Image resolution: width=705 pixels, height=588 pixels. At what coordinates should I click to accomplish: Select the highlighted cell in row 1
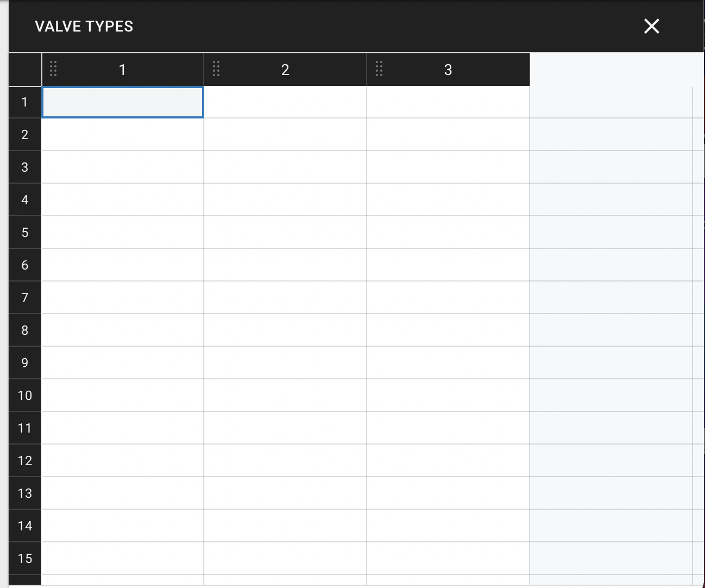(x=122, y=102)
